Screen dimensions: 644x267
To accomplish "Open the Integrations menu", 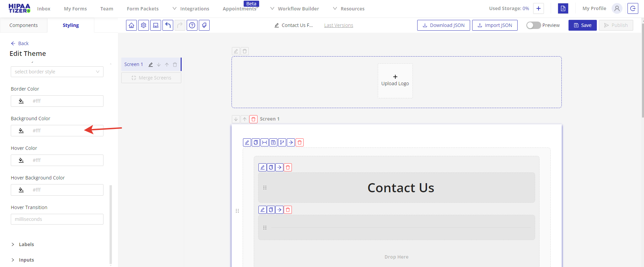I will pyautogui.click(x=191, y=9).
